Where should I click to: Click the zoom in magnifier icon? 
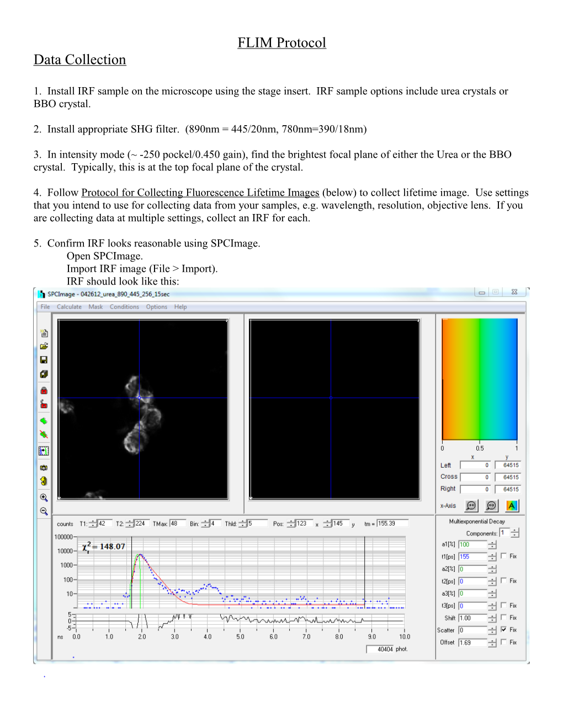[44, 497]
